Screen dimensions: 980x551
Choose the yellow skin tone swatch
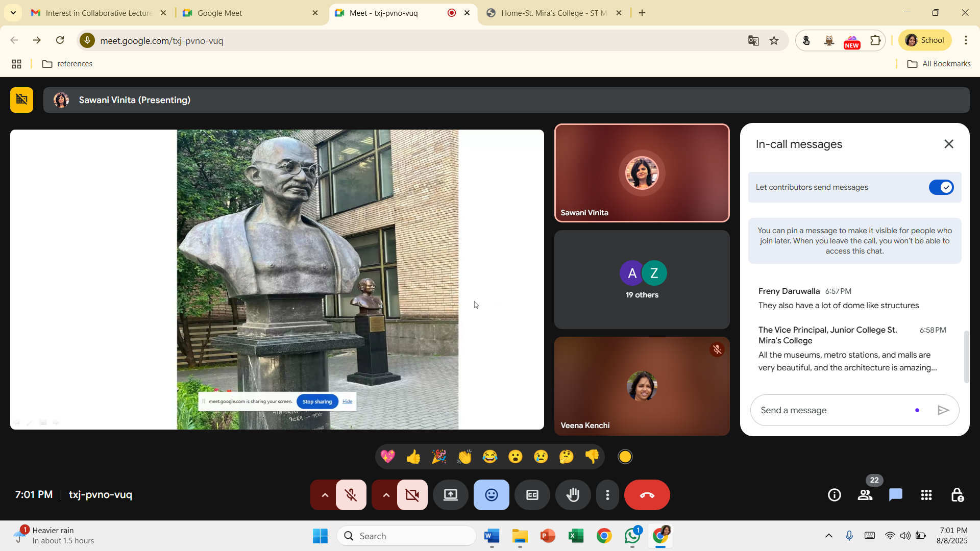click(625, 457)
